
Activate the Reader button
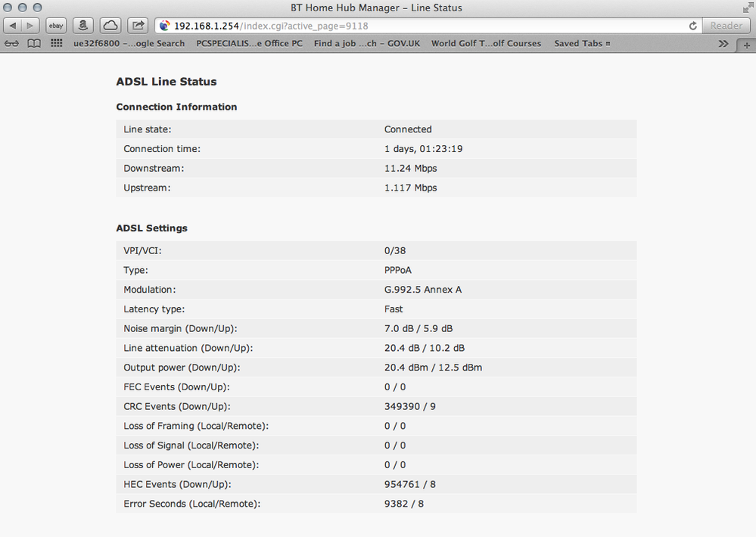726,26
